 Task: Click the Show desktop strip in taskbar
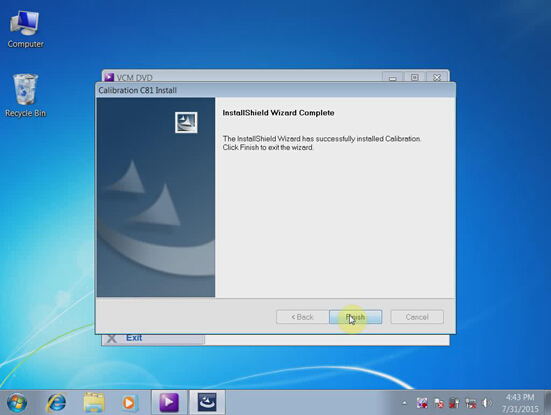pyautogui.click(x=547, y=402)
